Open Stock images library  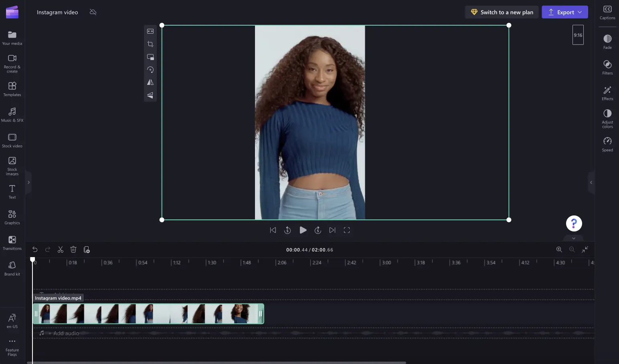tap(12, 166)
